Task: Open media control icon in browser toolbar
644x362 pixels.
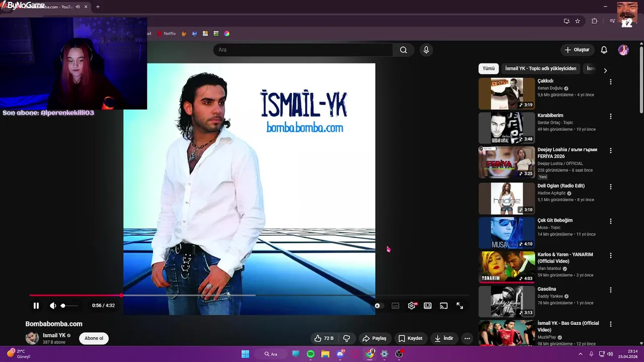Action: click(612, 21)
